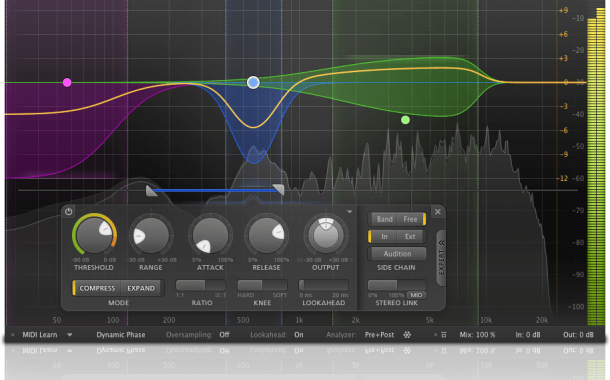Image resolution: width=610 pixels, height=380 pixels.
Task: Switch mode to Expand
Action: 141,288
